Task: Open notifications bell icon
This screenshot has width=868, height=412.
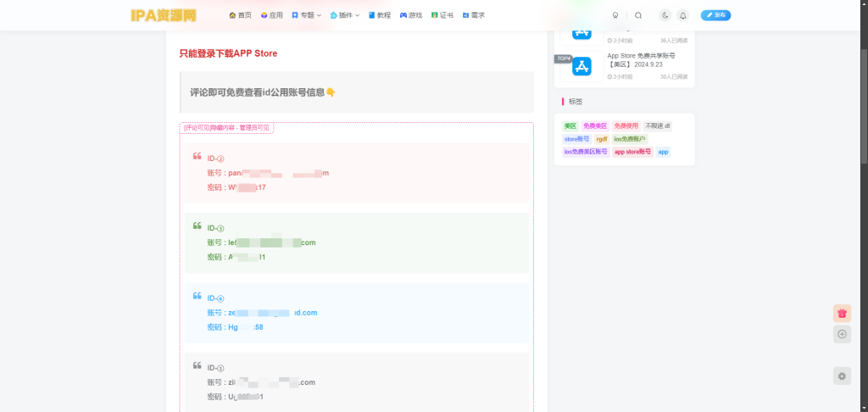Action: pyautogui.click(x=683, y=15)
